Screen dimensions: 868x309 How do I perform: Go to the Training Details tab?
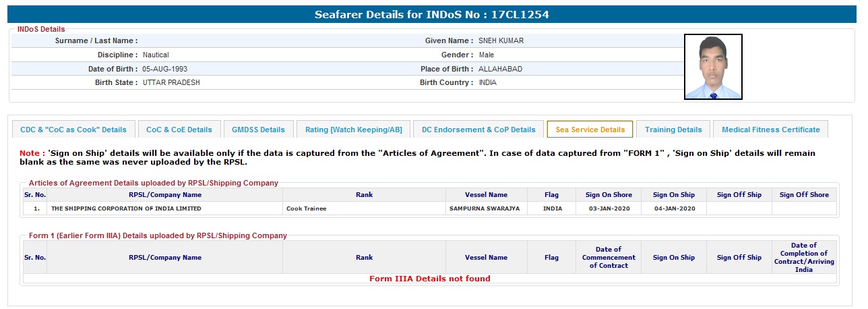673,130
